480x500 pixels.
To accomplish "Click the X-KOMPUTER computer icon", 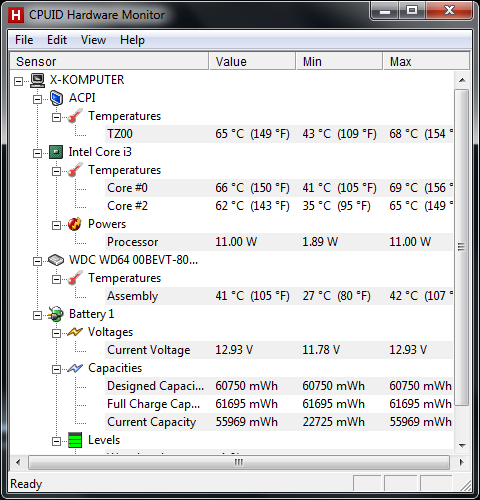I will click(x=37, y=80).
